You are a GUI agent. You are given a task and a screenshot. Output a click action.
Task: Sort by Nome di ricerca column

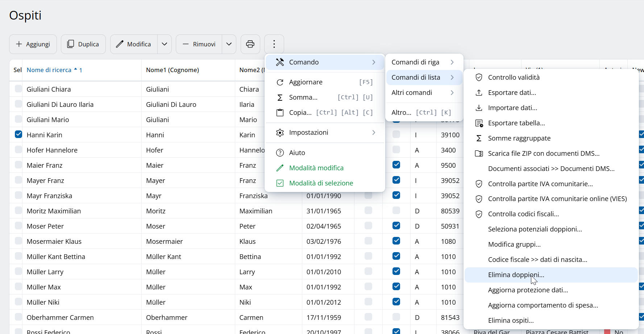pyautogui.click(x=49, y=70)
